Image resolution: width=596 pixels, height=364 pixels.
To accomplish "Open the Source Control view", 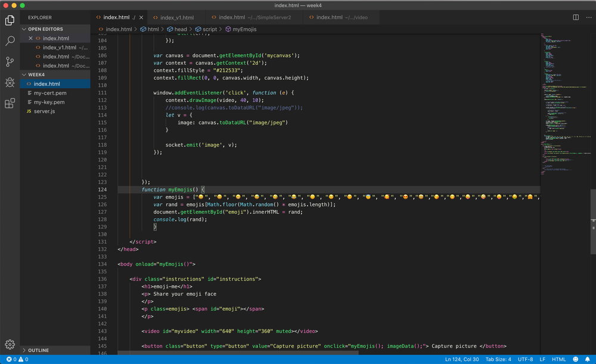I will (x=10, y=62).
